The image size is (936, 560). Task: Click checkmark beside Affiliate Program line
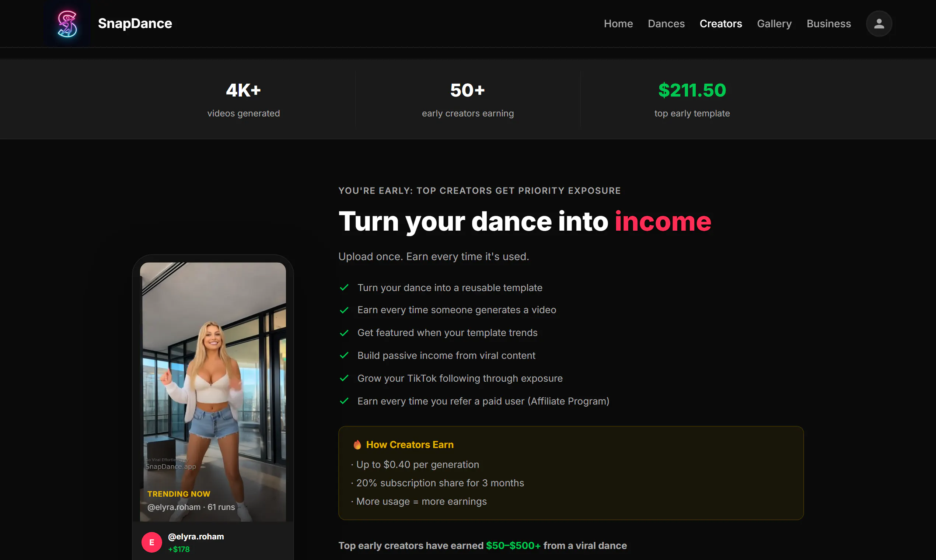click(x=344, y=401)
